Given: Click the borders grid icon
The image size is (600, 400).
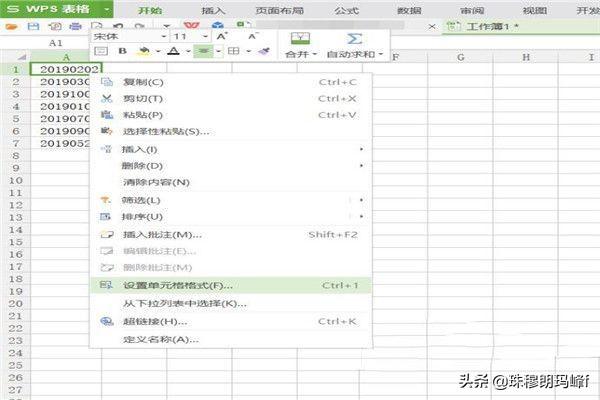Looking at the screenshot, I should coord(233,51).
